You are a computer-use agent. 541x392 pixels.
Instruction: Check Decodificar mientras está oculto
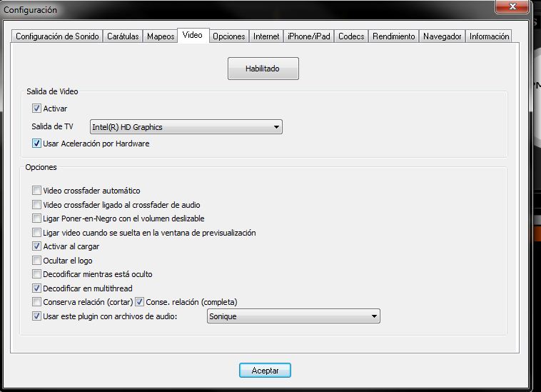(x=36, y=274)
